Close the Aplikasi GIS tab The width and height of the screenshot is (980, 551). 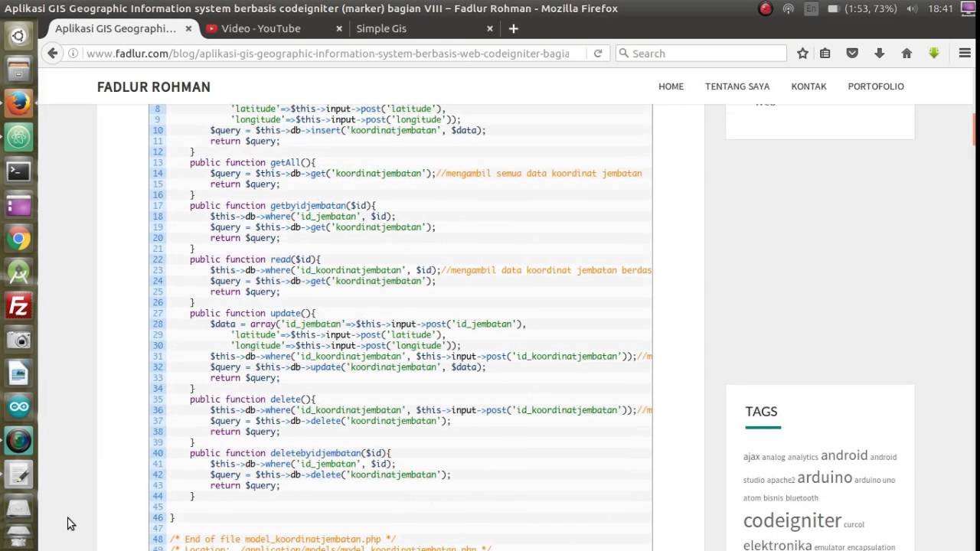click(x=188, y=28)
